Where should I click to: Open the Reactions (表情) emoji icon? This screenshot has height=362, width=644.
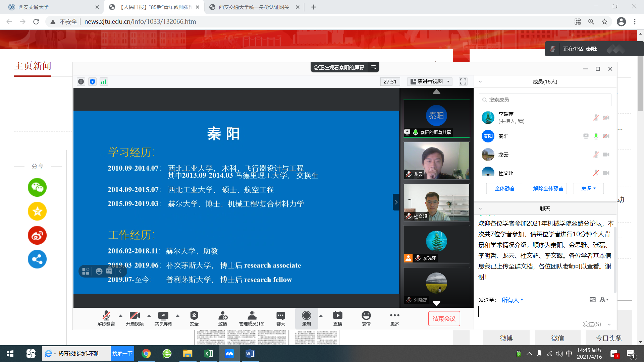pyautogui.click(x=366, y=316)
